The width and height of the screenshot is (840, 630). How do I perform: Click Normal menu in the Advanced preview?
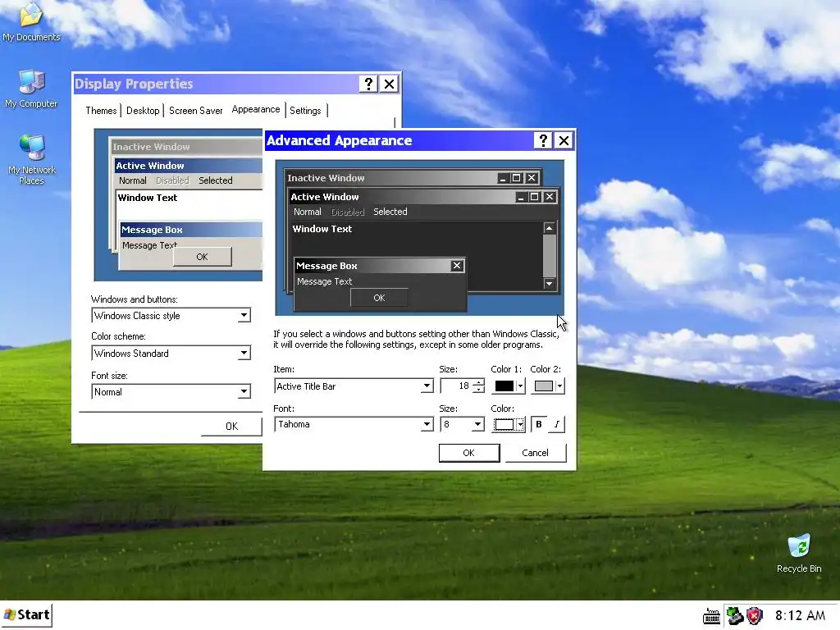(307, 212)
